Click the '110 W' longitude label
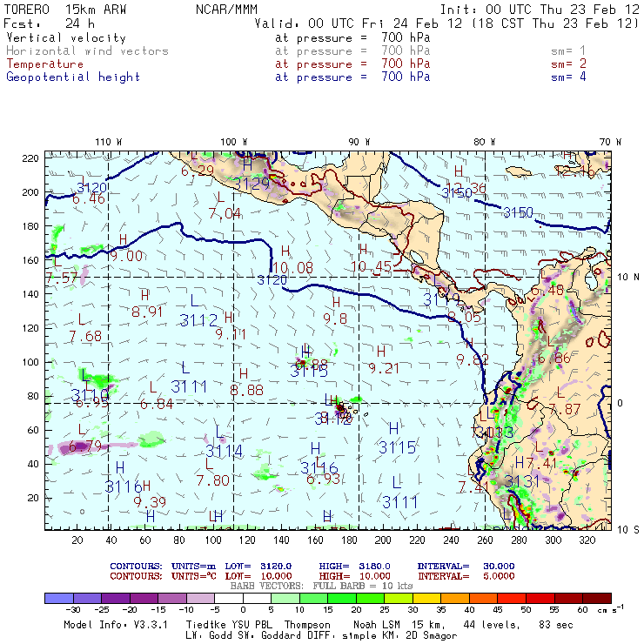This screenshot has width=644, height=644. [109, 142]
